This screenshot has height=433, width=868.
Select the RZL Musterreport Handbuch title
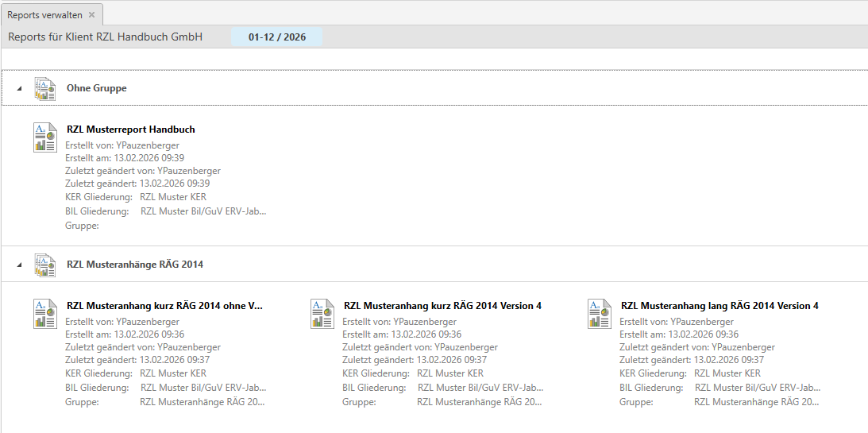pos(130,130)
